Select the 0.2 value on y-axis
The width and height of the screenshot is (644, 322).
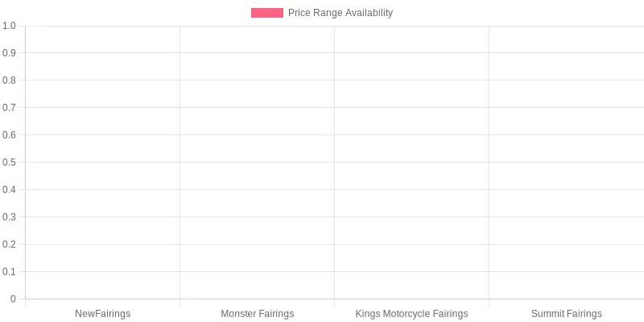coord(9,245)
